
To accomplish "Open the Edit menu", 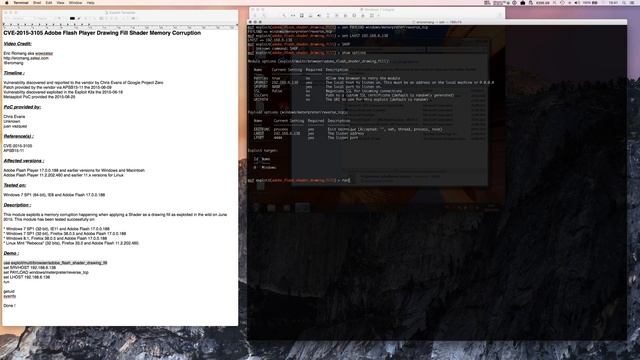I will coord(49,2).
